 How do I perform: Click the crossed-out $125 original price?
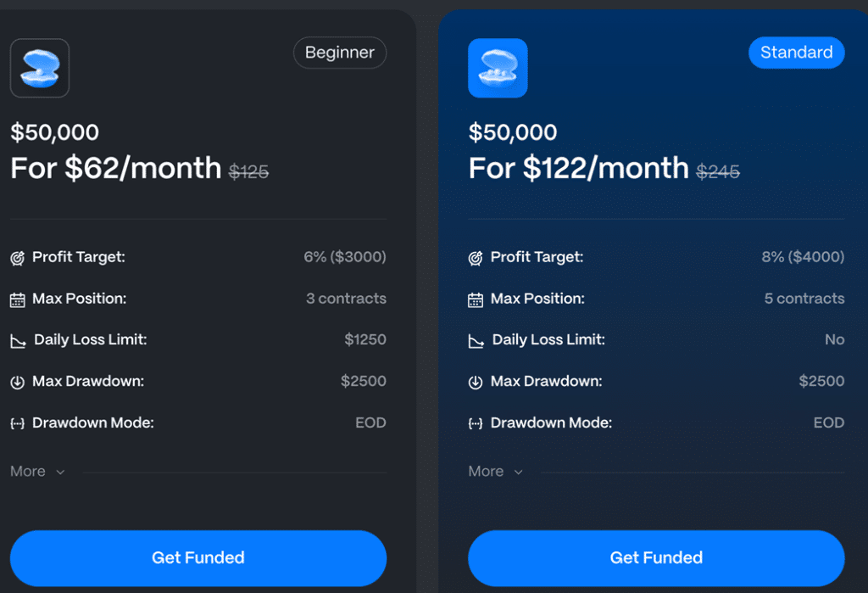248,172
